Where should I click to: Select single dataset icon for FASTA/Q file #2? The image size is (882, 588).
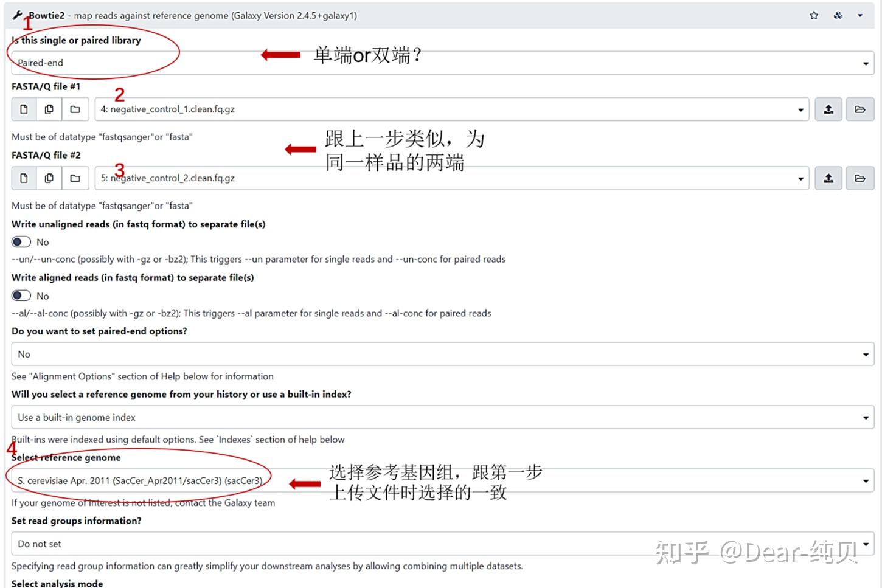pyautogui.click(x=24, y=178)
